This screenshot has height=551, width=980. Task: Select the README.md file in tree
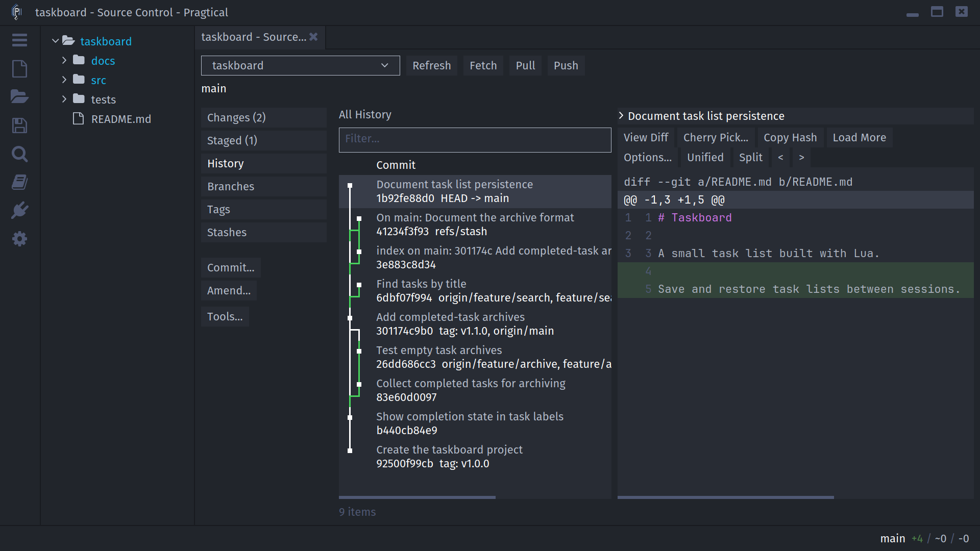coord(121,119)
